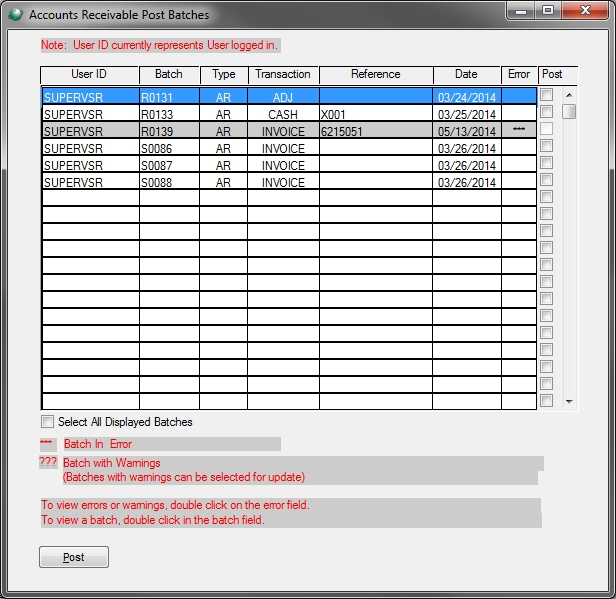
Task: Click the scrollbar up arrow
Action: [569, 95]
